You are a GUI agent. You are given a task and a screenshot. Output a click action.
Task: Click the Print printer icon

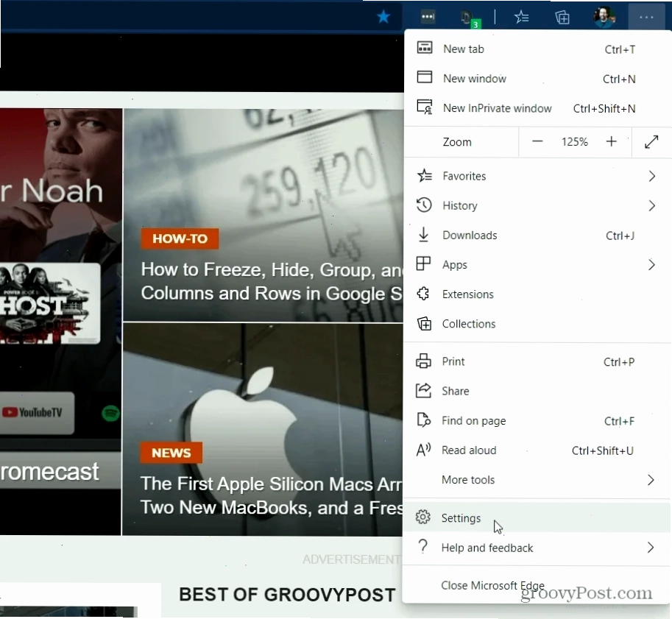tap(423, 361)
